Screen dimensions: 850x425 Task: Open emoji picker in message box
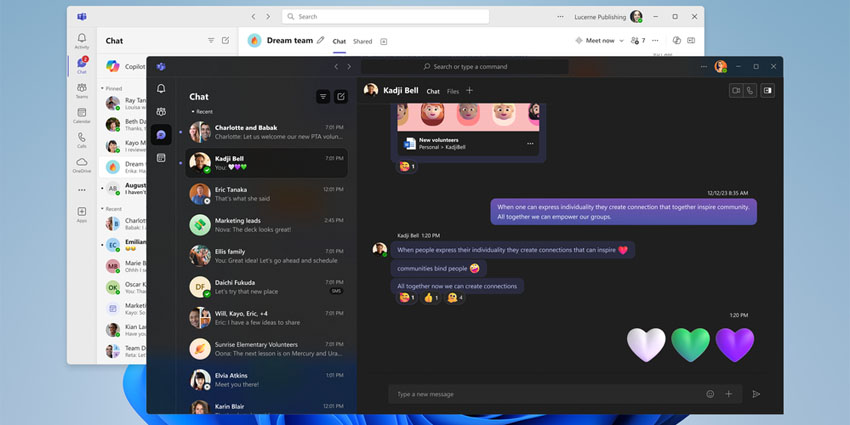(x=710, y=394)
